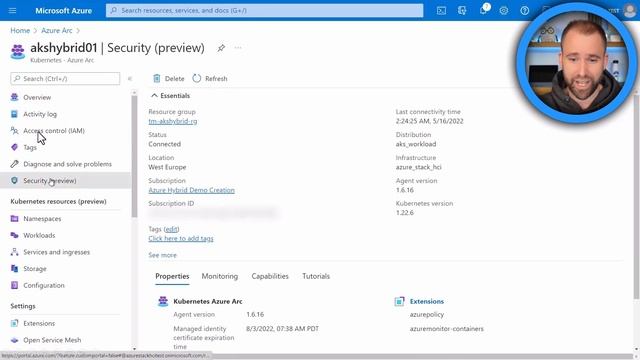640x360 pixels.
Task: Click the Tags edit link
Action: [171, 229]
